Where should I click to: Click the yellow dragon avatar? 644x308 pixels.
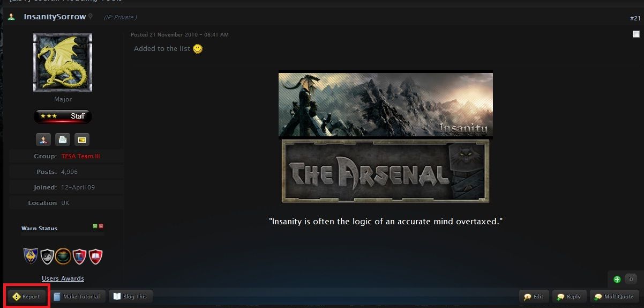tap(63, 63)
